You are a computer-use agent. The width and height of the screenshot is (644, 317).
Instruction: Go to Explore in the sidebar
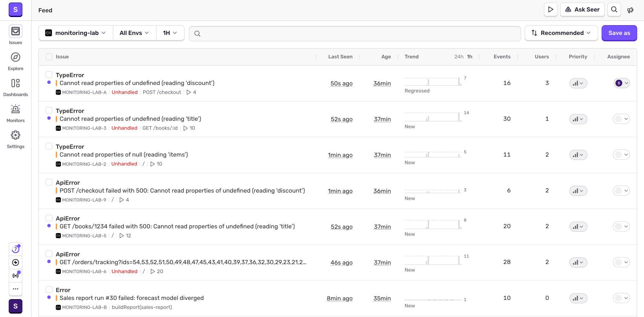coord(15,61)
